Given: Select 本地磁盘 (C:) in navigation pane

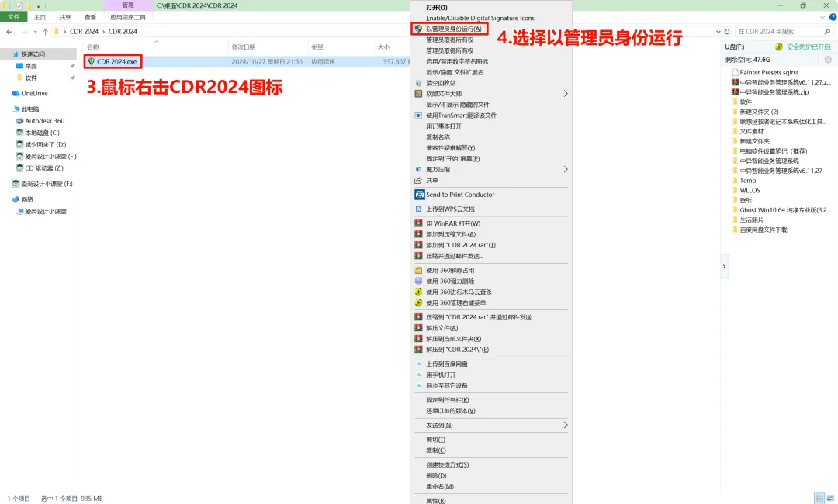Looking at the screenshot, I should click(x=42, y=133).
